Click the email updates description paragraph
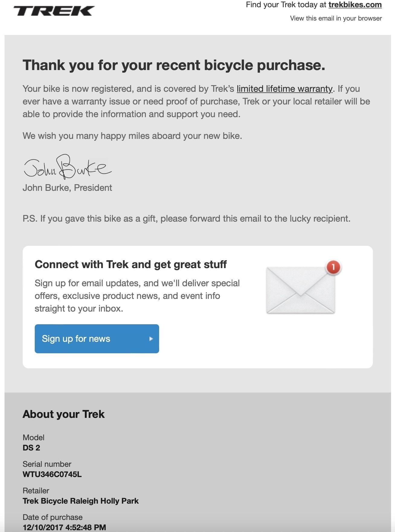 point(137,296)
